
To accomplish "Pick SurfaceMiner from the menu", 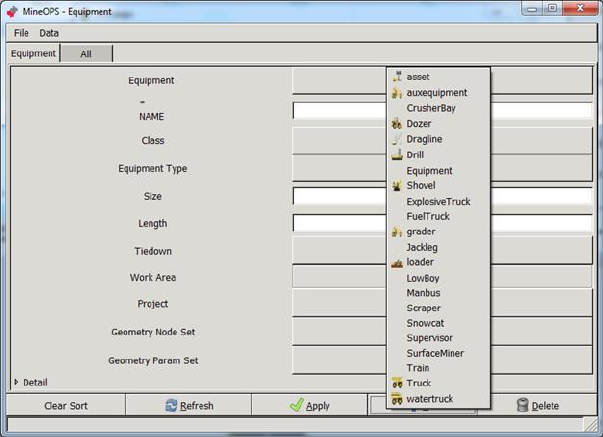I will pyautogui.click(x=438, y=353).
